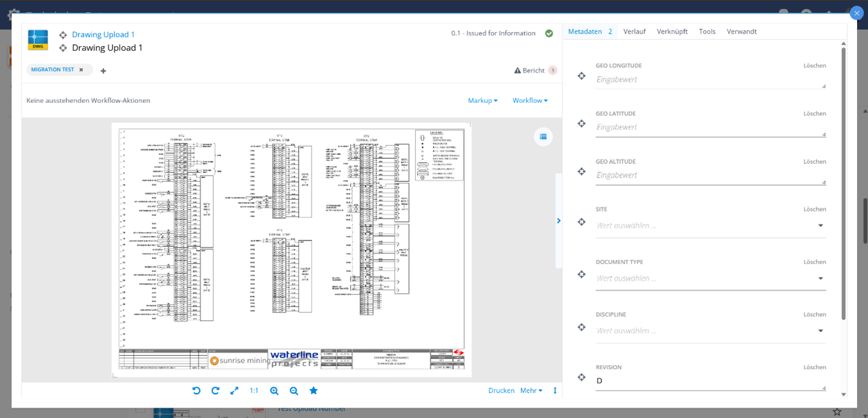Collapse the metadata panel with arrow

(558, 221)
